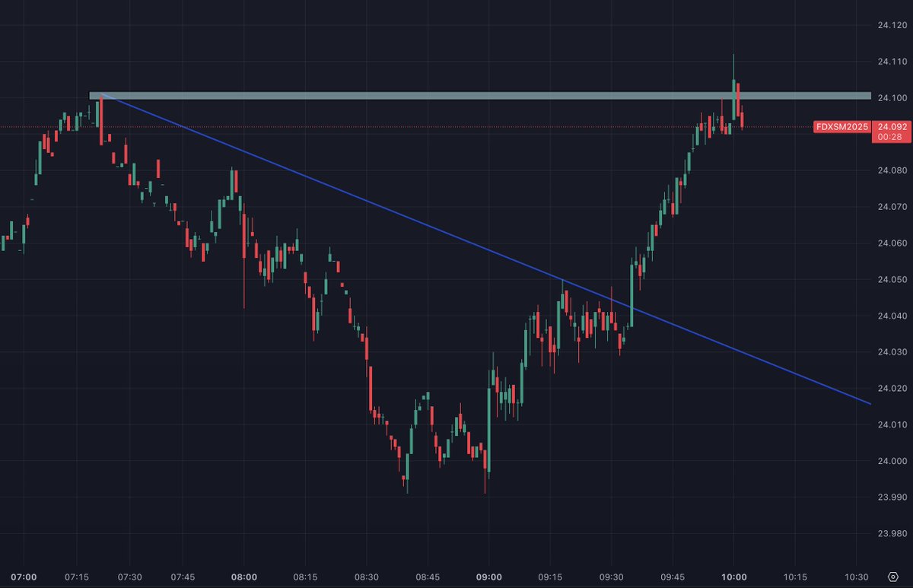The width and height of the screenshot is (913, 588).
Task: Open chart settings gear icon
Action: click(x=892, y=576)
